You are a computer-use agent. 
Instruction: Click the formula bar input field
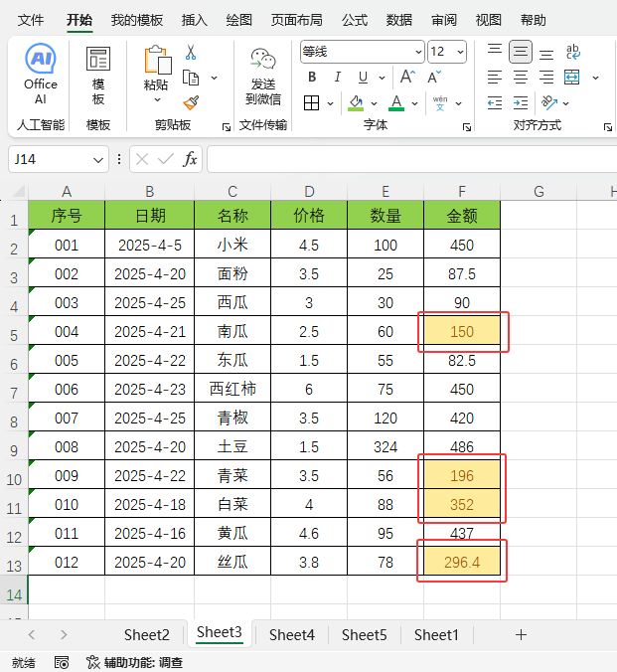(411, 159)
